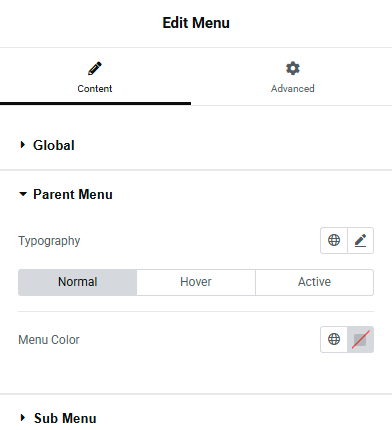
Task: Click the Edit Menu panel title
Action: point(196,23)
